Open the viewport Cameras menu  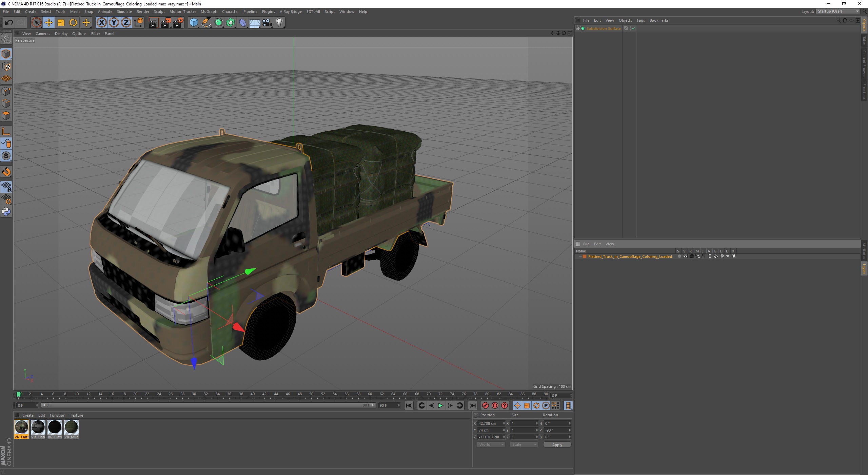coord(43,34)
